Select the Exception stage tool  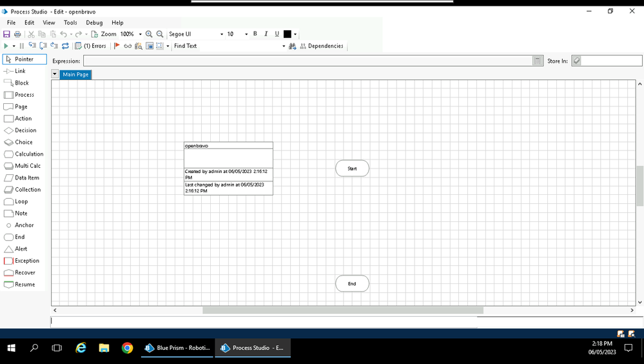click(24, 261)
